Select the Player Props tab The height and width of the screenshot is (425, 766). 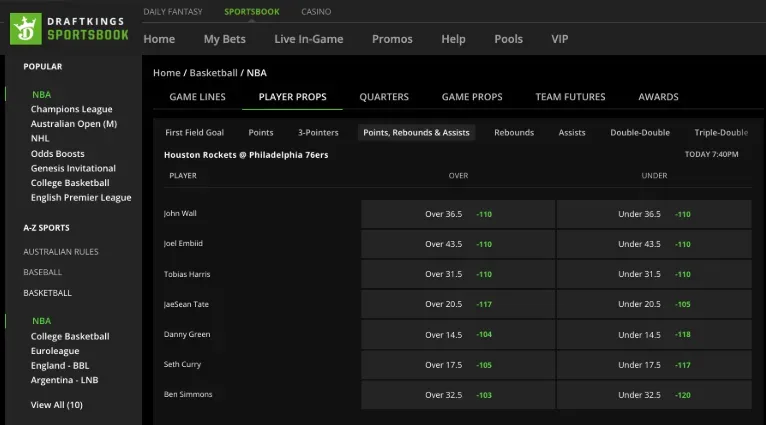293,97
